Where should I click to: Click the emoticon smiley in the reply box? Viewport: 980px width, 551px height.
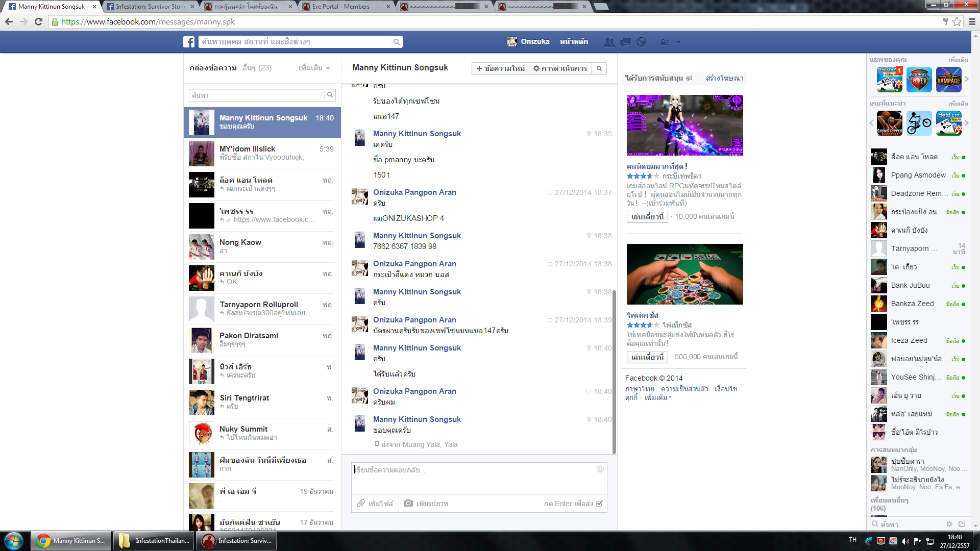600,469
